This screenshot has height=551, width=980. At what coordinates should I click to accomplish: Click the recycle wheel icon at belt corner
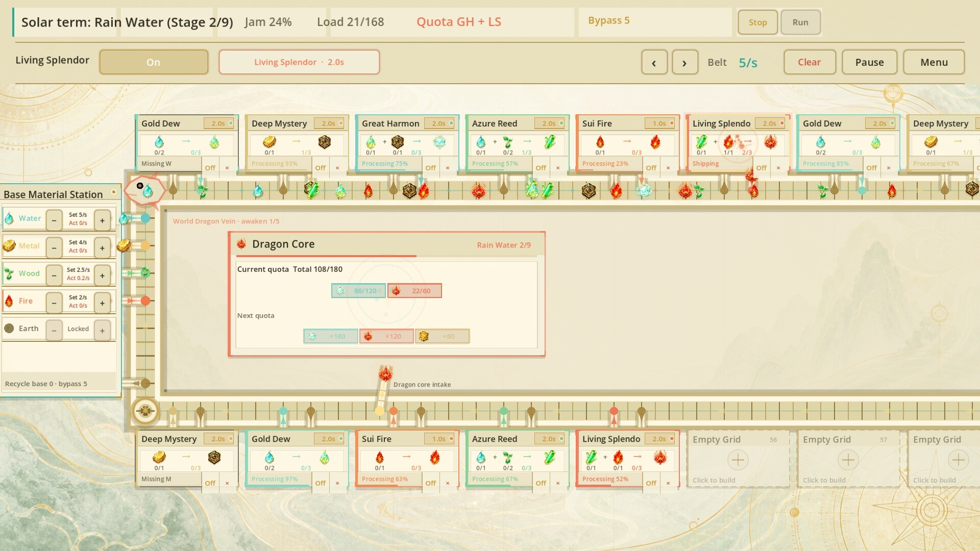[145, 411]
